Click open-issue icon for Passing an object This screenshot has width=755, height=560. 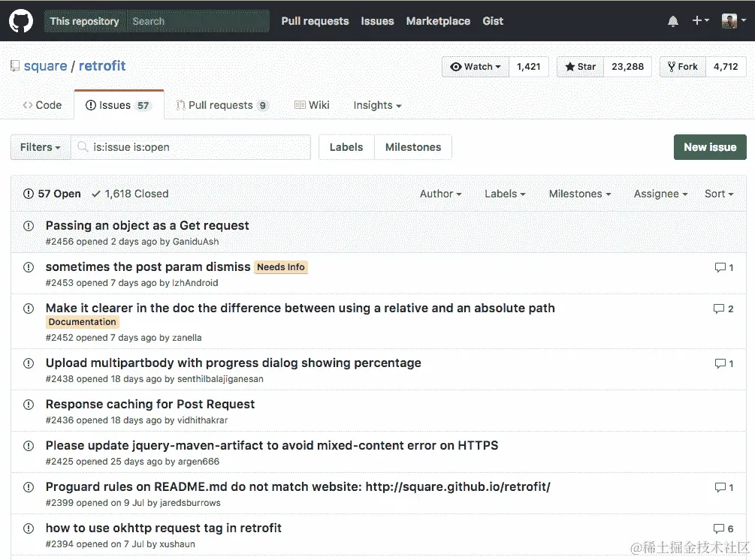pos(29,226)
